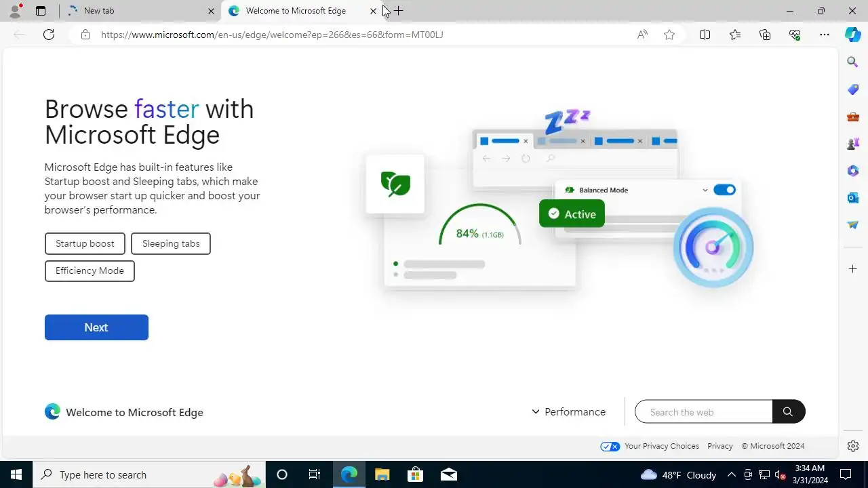Click the address bar URL
Screen dimensions: 868x488
click(272, 35)
